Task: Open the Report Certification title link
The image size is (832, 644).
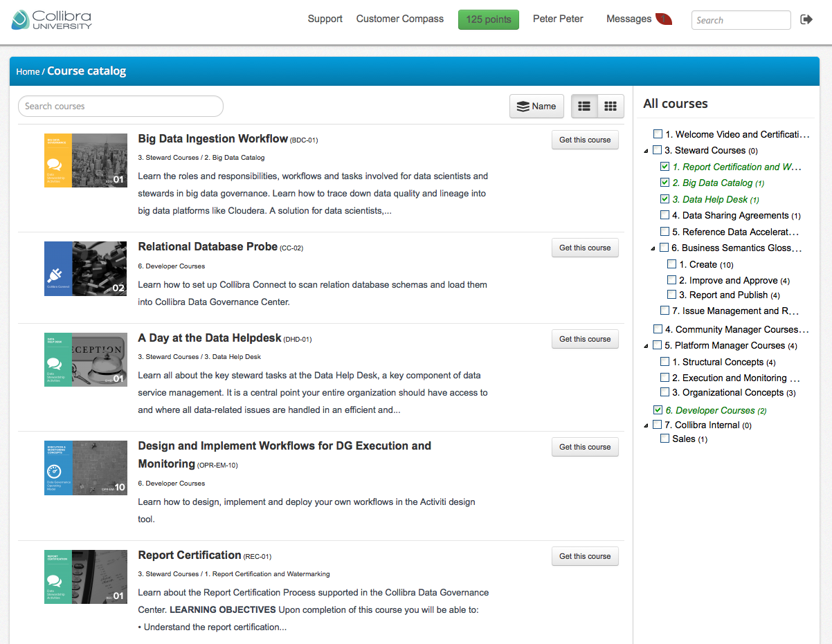Action: 190,555
